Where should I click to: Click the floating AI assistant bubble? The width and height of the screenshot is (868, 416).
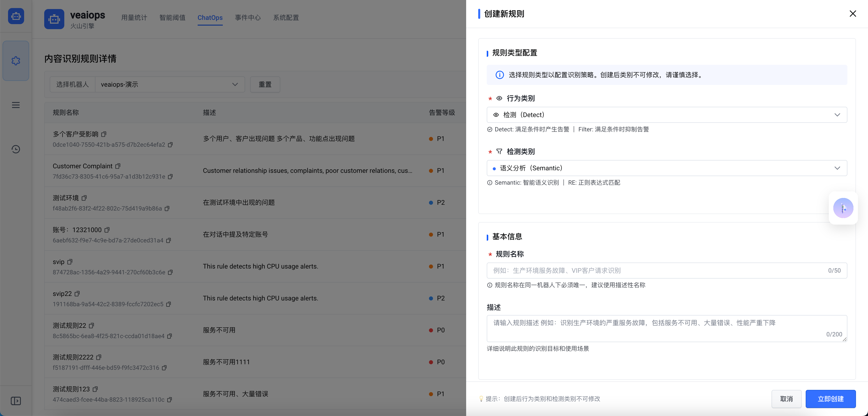pos(843,208)
